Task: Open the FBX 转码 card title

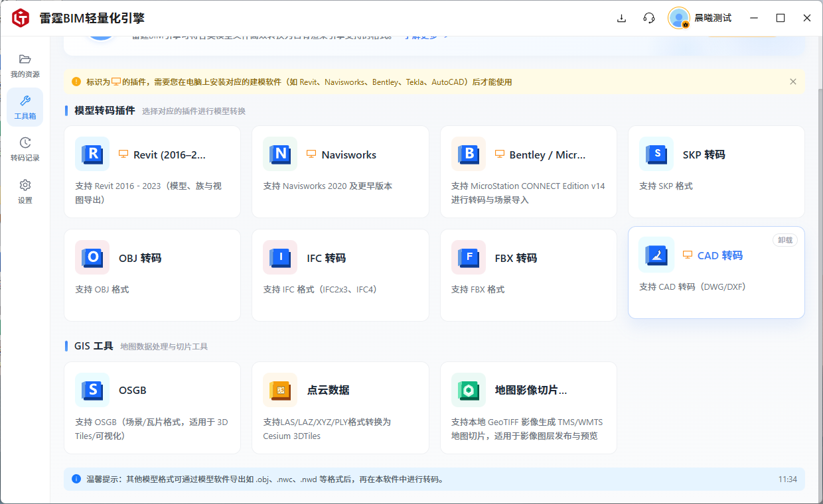Action: point(516,258)
